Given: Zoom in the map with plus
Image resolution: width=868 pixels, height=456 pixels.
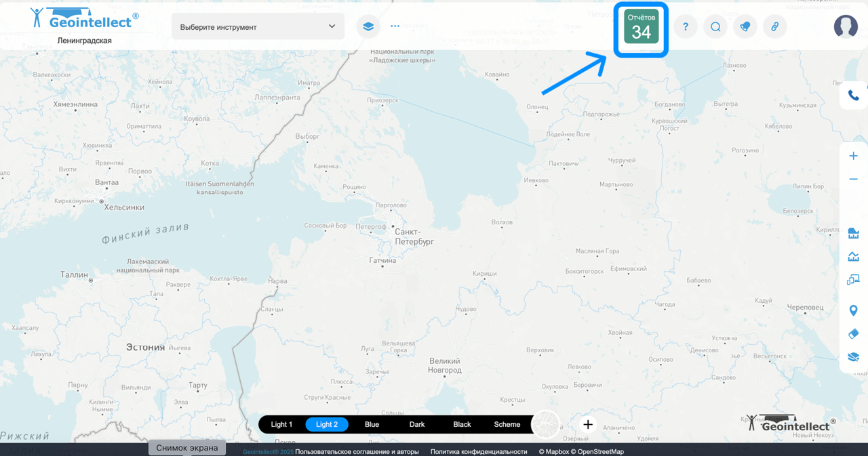Looking at the screenshot, I should [853, 156].
